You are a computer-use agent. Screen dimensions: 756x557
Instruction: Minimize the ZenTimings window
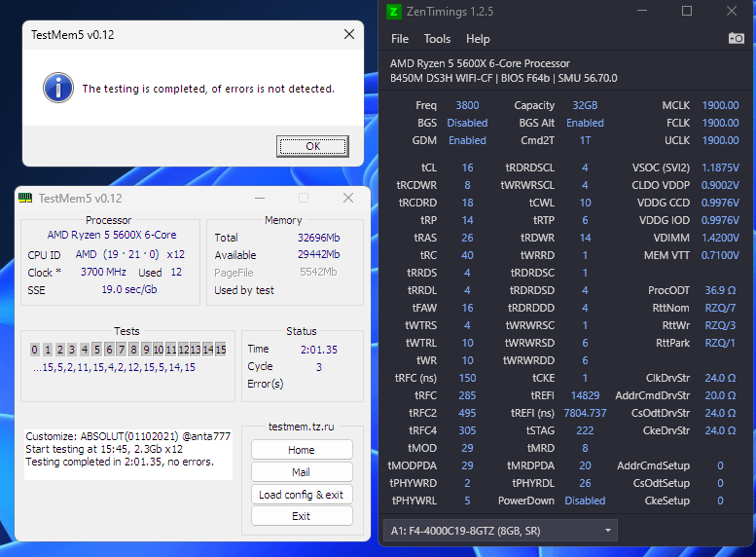tap(642, 11)
